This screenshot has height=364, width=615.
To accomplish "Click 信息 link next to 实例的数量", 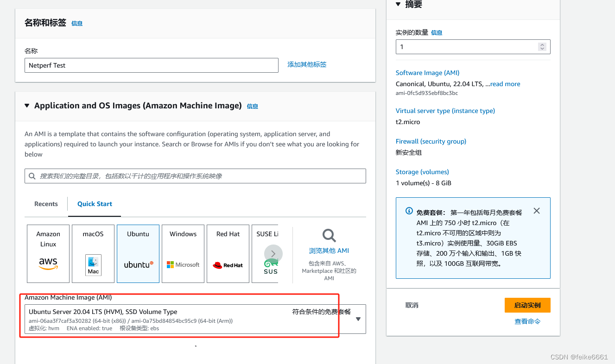I will tap(437, 32).
